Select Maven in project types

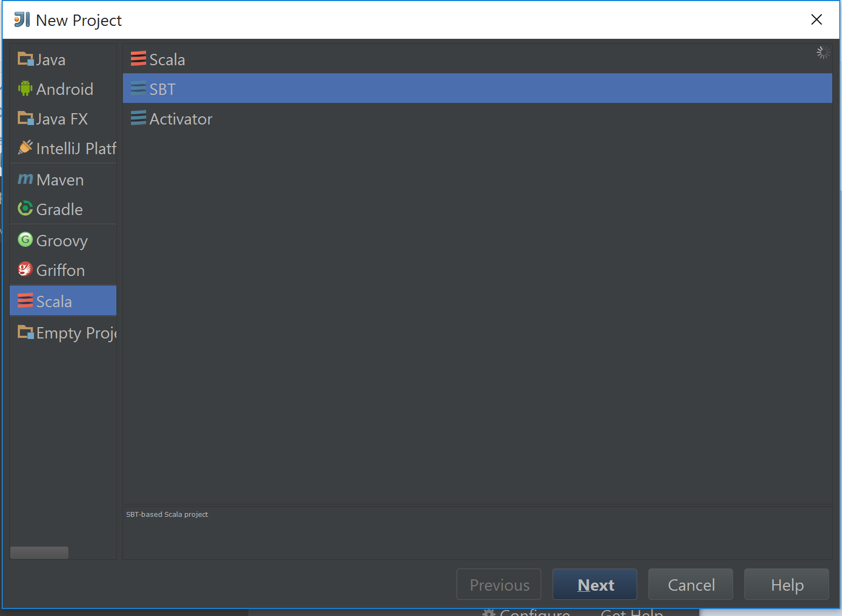click(x=63, y=179)
